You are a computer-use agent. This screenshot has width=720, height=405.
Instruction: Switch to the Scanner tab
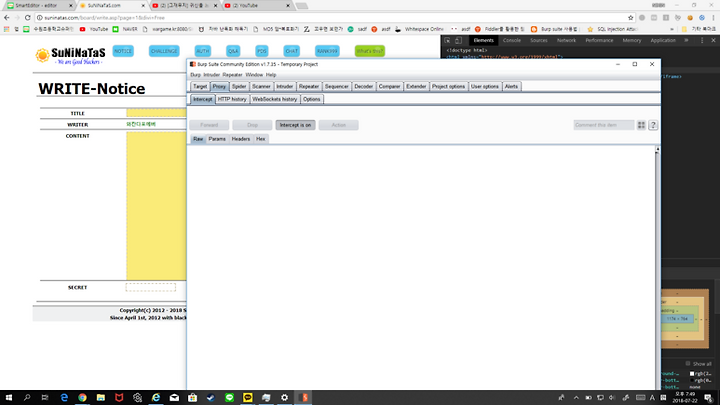coord(261,86)
